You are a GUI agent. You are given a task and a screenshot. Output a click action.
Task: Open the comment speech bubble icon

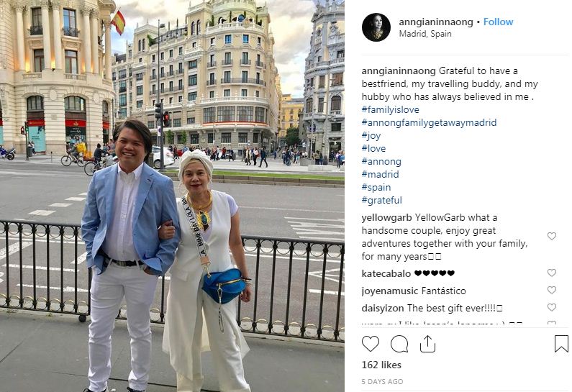399,344
